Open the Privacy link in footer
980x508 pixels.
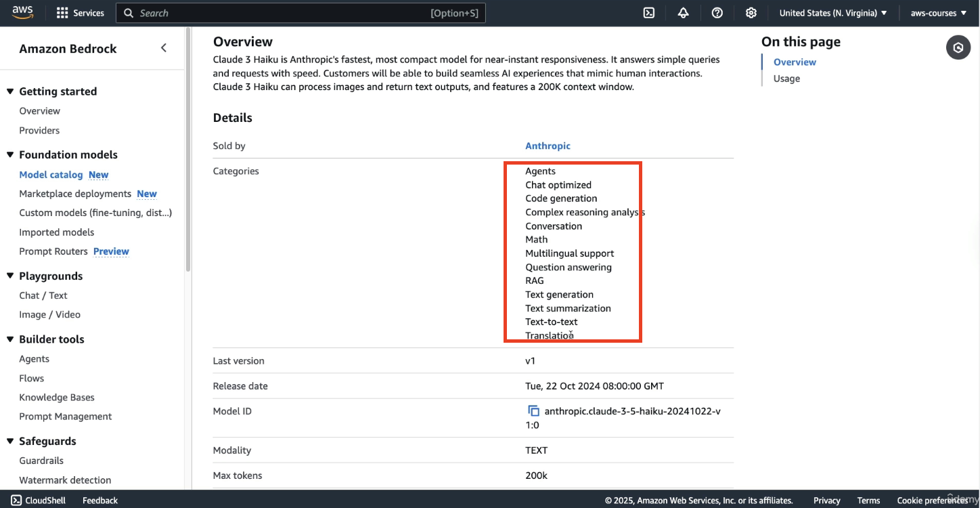pos(826,501)
